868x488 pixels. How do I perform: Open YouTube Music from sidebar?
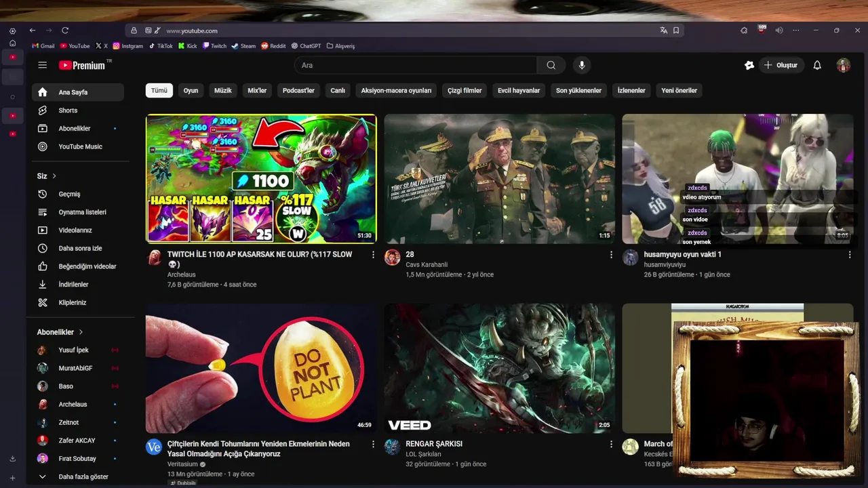[78, 146]
